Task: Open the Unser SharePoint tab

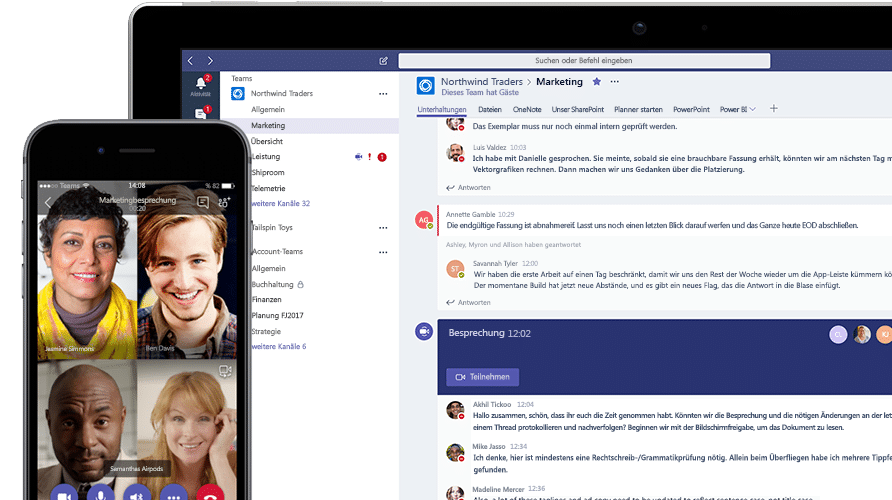Action: 577,109
